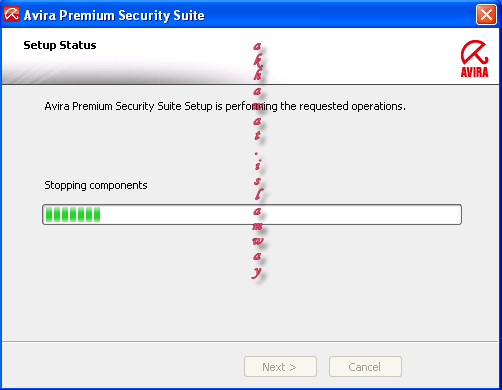Click the window title text 'Avira Premium Security Suite'
This screenshot has height=390, width=502.
tap(114, 15)
